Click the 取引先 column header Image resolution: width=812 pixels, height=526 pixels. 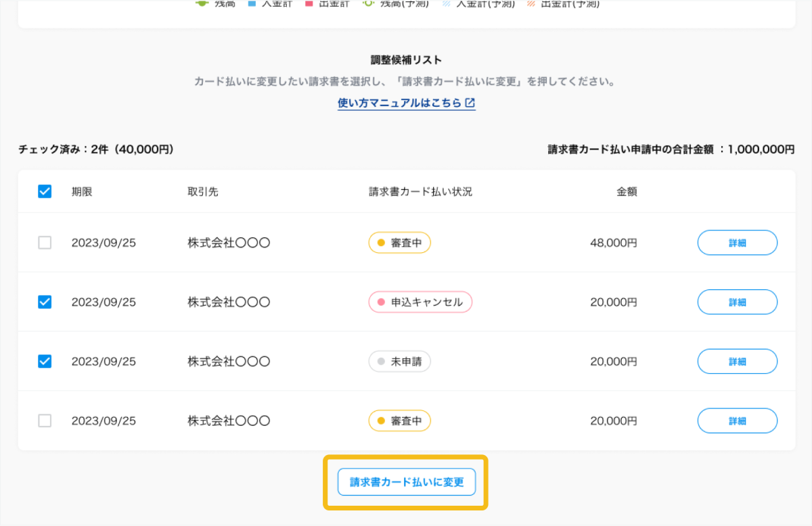click(203, 191)
